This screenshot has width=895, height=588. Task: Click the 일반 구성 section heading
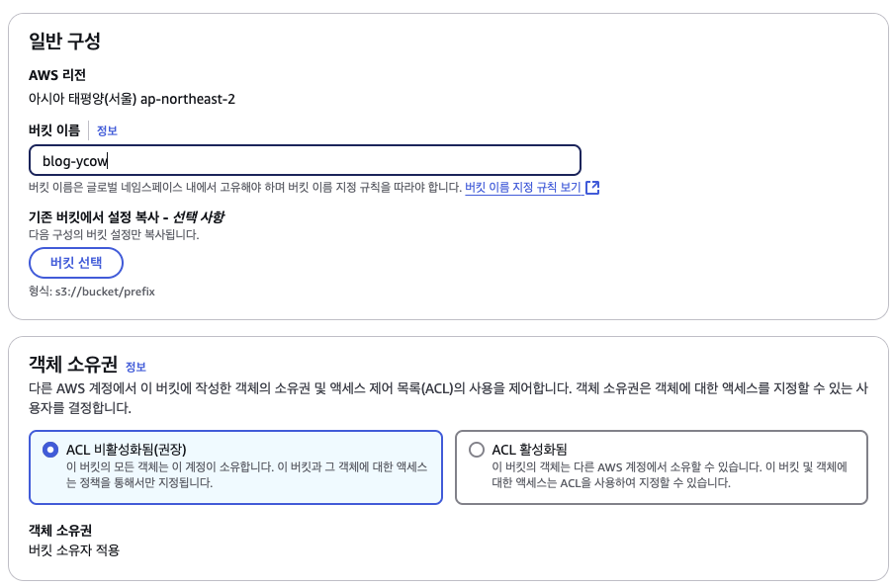(64, 41)
